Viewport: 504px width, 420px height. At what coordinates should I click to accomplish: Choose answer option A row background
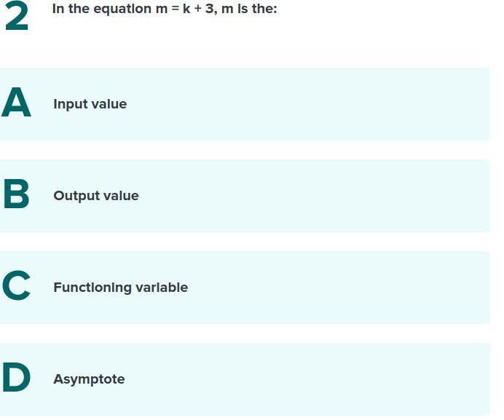tap(245, 104)
